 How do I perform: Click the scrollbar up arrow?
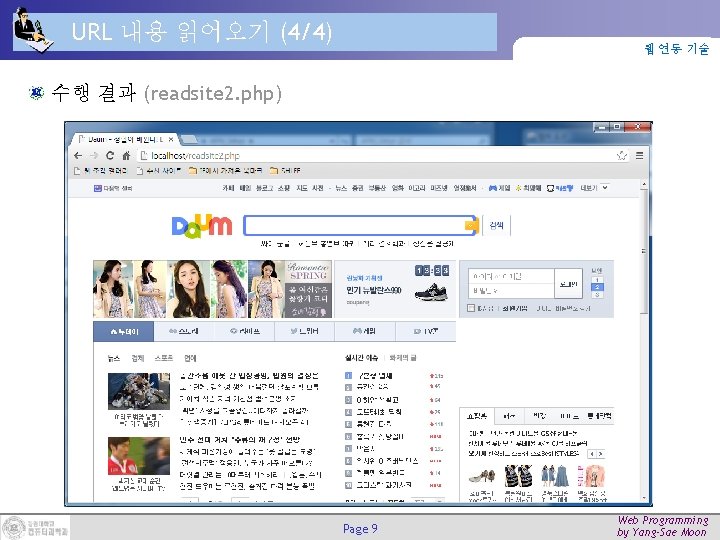point(644,185)
